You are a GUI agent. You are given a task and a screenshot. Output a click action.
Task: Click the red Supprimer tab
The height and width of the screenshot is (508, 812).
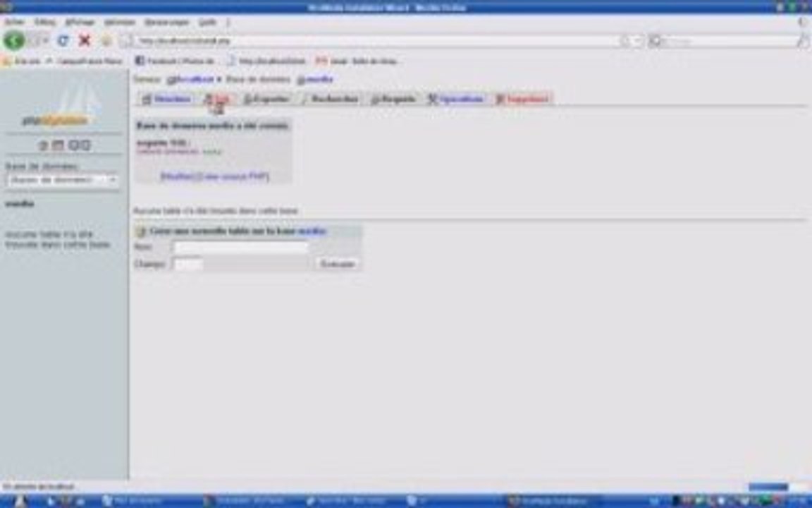[522, 99]
